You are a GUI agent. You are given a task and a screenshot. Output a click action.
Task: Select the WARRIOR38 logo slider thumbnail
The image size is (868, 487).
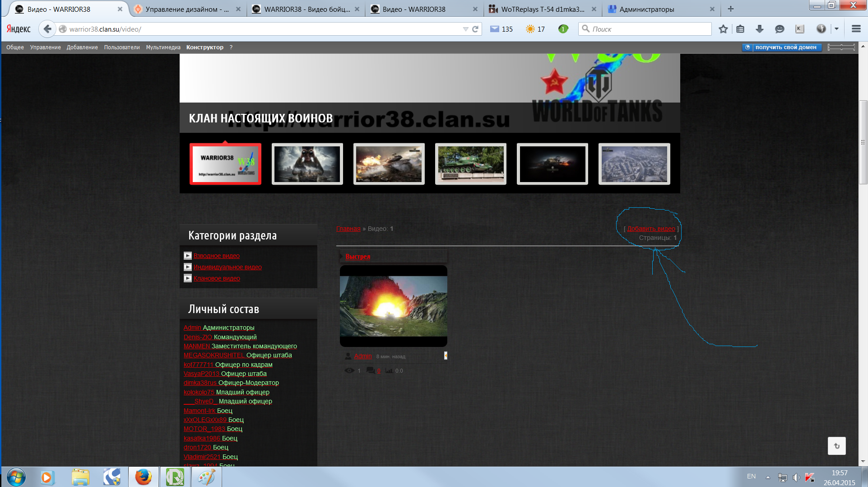[225, 164]
